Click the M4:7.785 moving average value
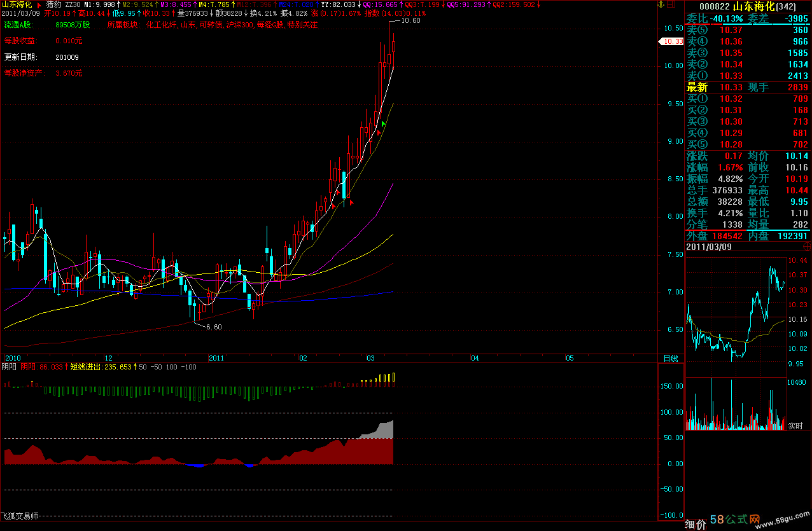This screenshot has height=531, width=812. (214, 4)
